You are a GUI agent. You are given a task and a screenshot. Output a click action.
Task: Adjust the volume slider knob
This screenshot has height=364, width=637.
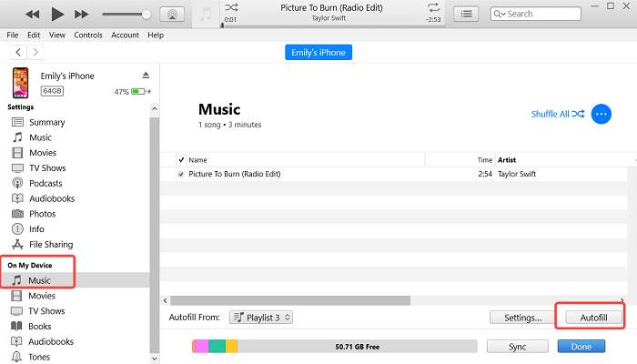(x=147, y=15)
